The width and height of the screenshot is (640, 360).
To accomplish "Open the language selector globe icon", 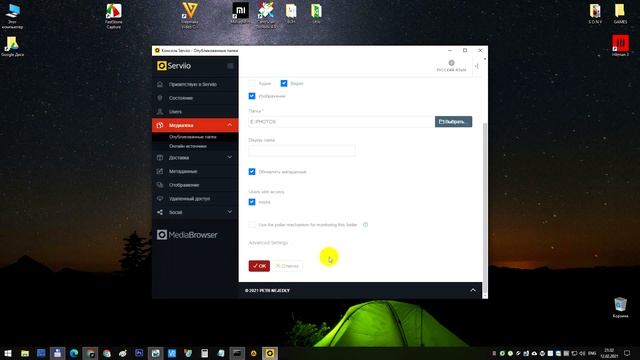I will coord(451,63).
